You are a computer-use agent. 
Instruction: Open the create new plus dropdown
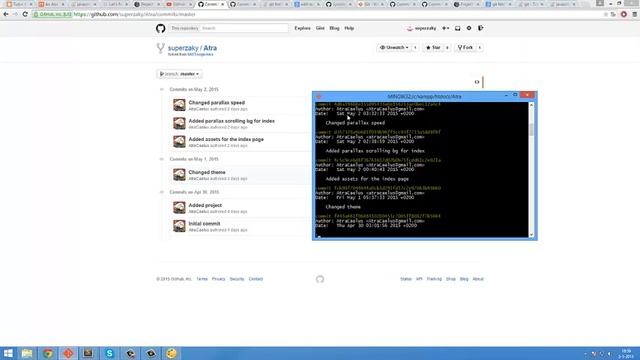[x=445, y=28]
